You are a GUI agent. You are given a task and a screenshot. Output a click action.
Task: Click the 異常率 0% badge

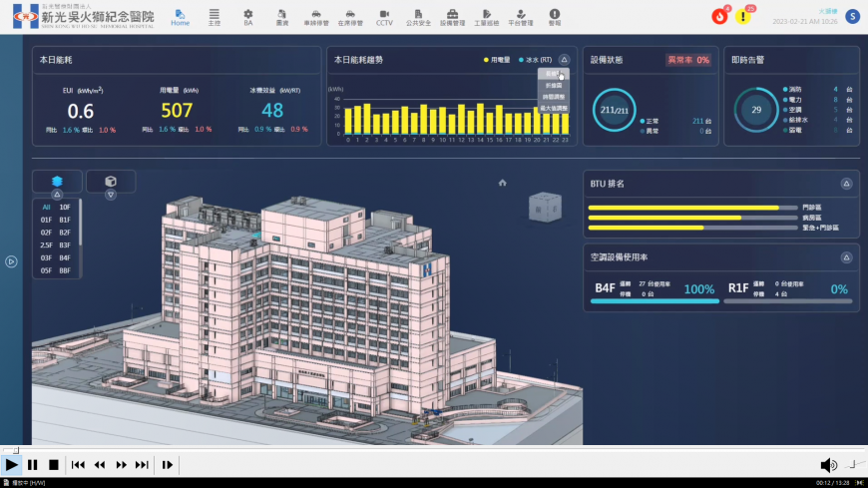point(688,60)
